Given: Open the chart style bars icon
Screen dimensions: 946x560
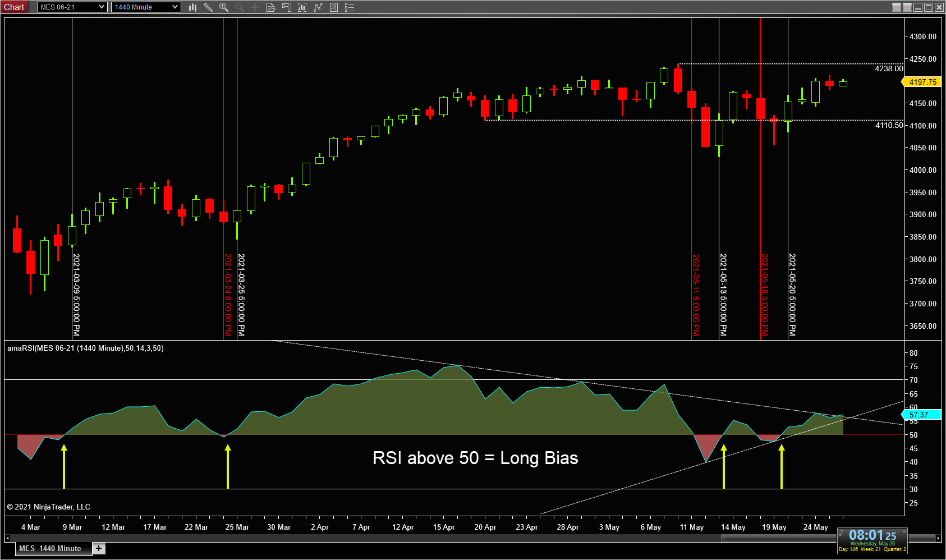Looking at the screenshot, I should (192, 7).
